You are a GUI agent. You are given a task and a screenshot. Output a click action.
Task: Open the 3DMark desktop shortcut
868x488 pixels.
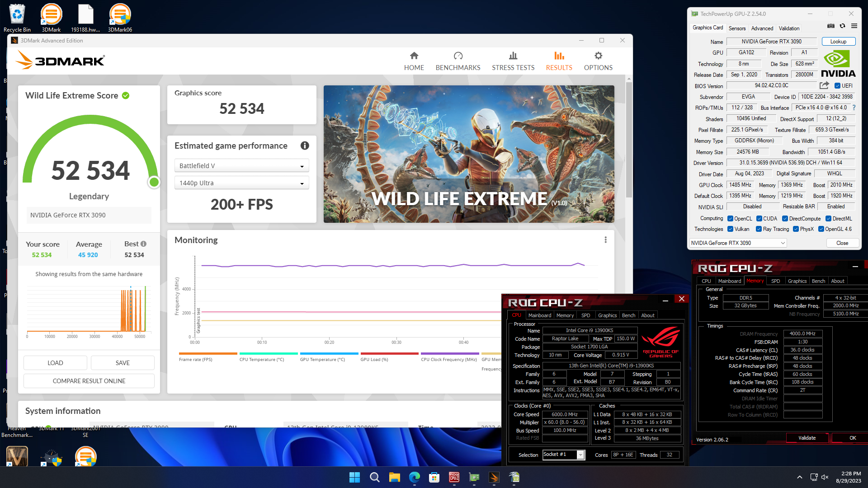tap(51, 18)
